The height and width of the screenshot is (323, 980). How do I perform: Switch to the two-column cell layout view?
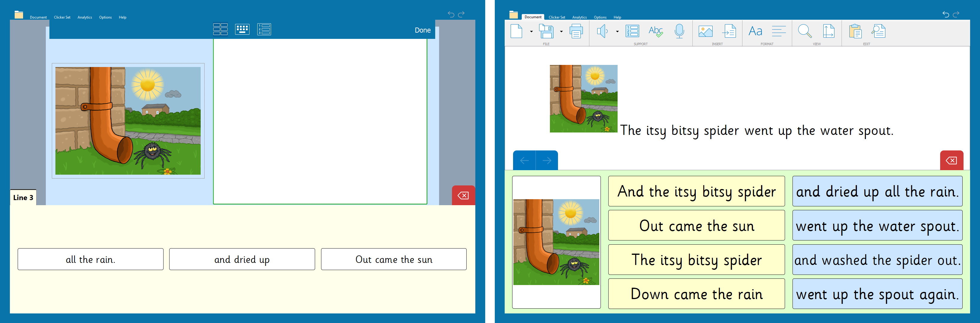[220, 29]
